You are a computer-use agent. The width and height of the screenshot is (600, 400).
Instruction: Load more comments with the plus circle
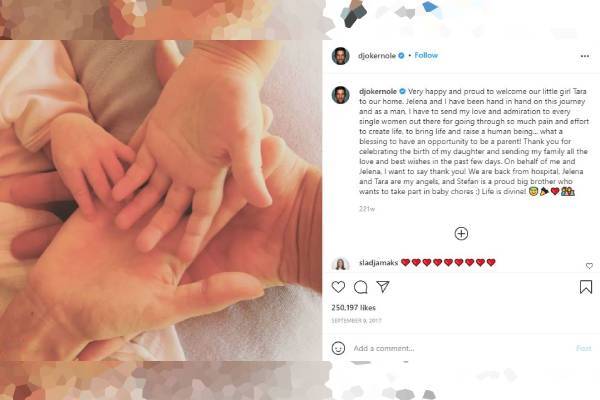[461, 233]
